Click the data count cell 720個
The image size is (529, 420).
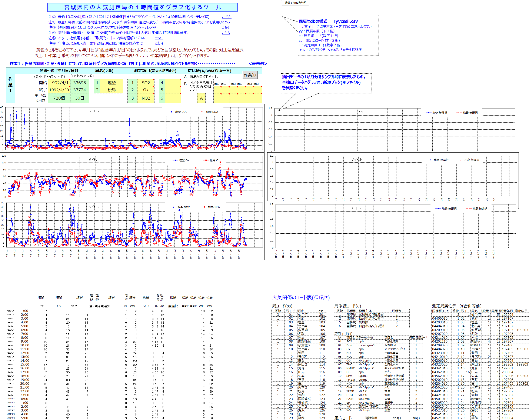pyautogui.click(x=59, y=98)
